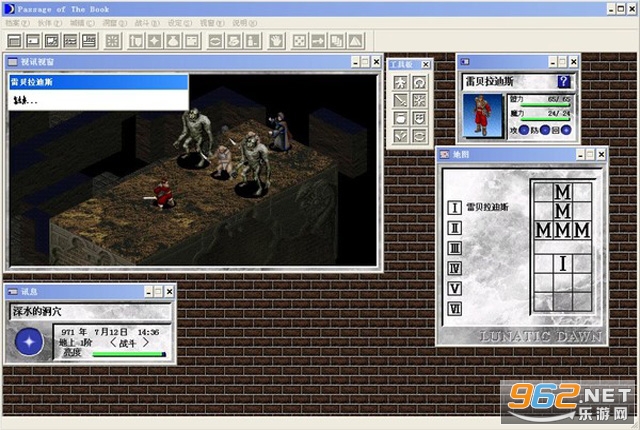The image size is (640, 430).
Task: Select the circular arrows tool in 工具板
Action: tap(419, 136)
